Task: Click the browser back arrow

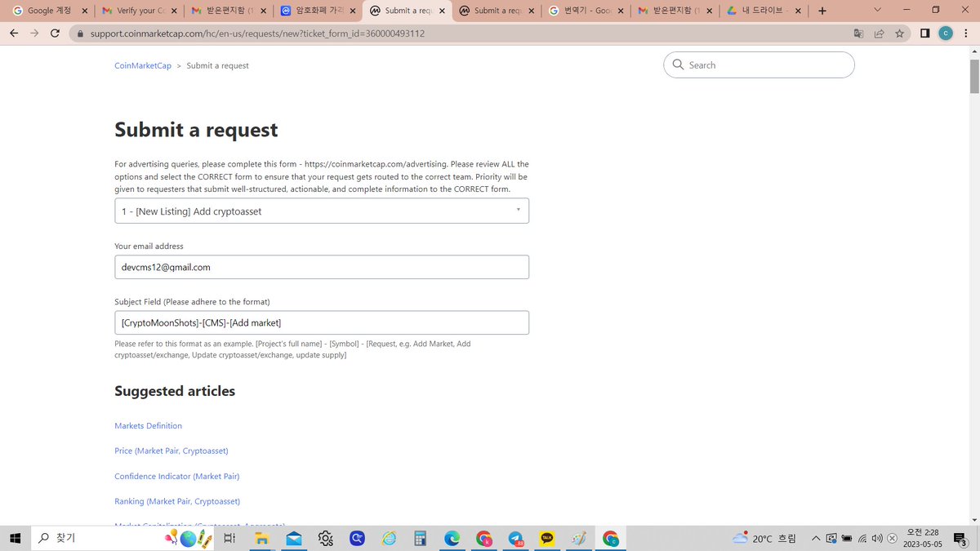Action: click(14, 33)
